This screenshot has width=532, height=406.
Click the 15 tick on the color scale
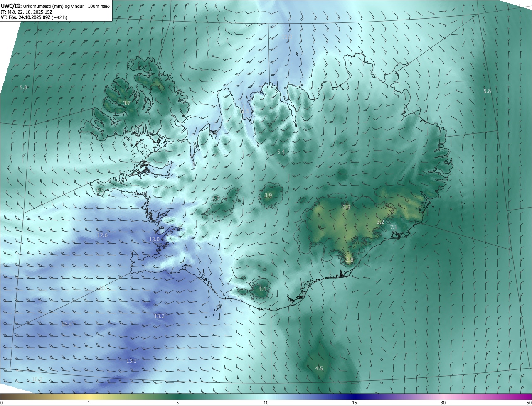355,403
